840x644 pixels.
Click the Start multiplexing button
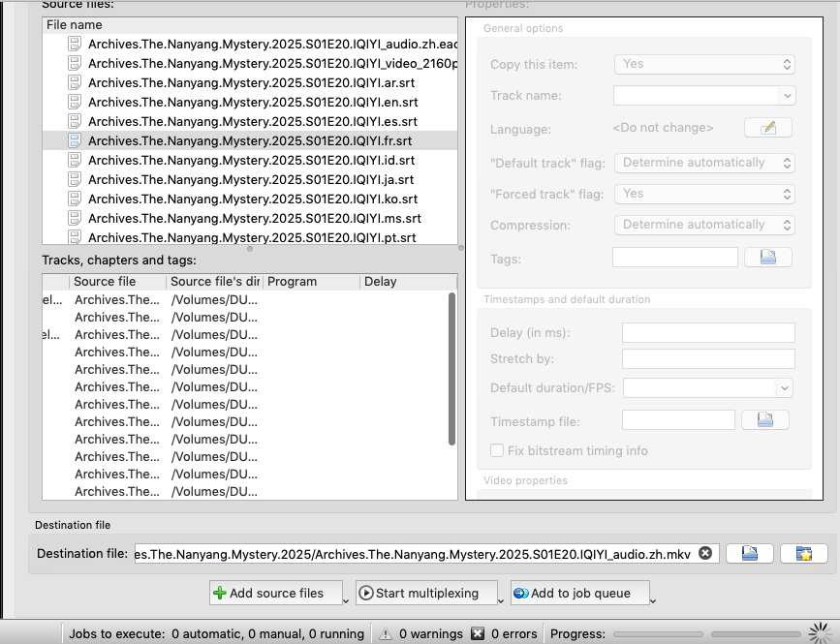click(426, 593)
